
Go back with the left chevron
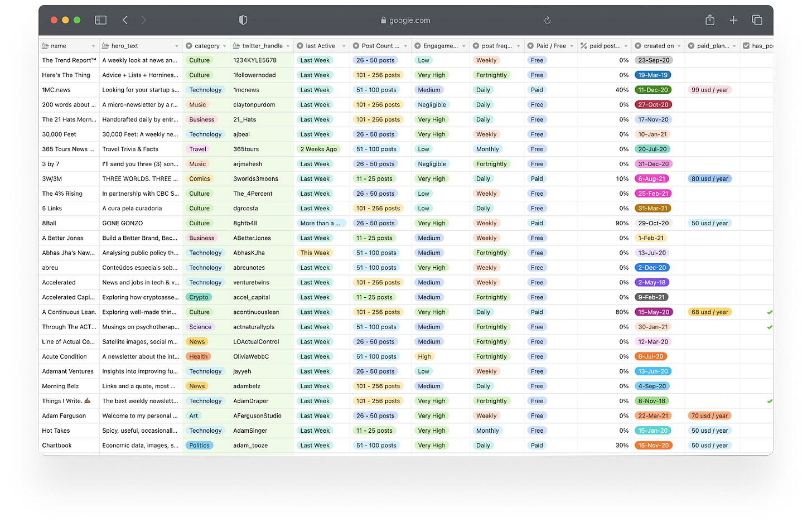tap(125, 20)
